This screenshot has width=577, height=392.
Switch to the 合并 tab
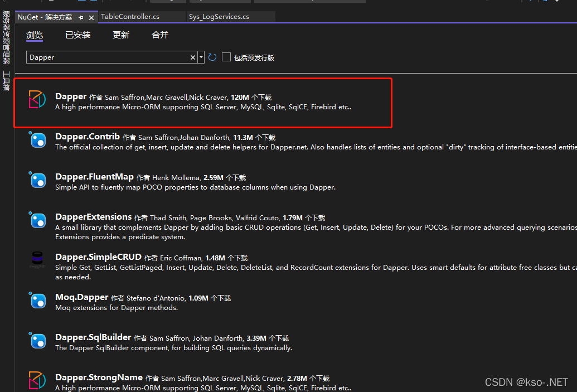(159, 35)
